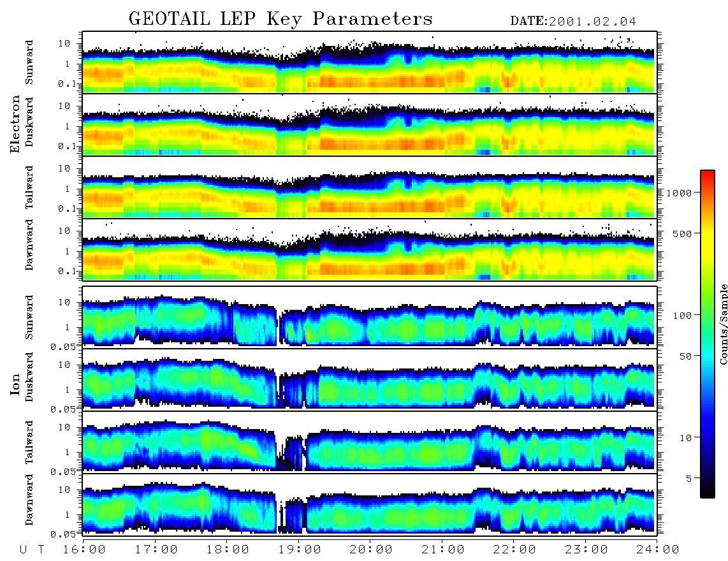Click the Electron Sunward panel label
This screenshot has width=728, height=561.
(x=29, y=62)
